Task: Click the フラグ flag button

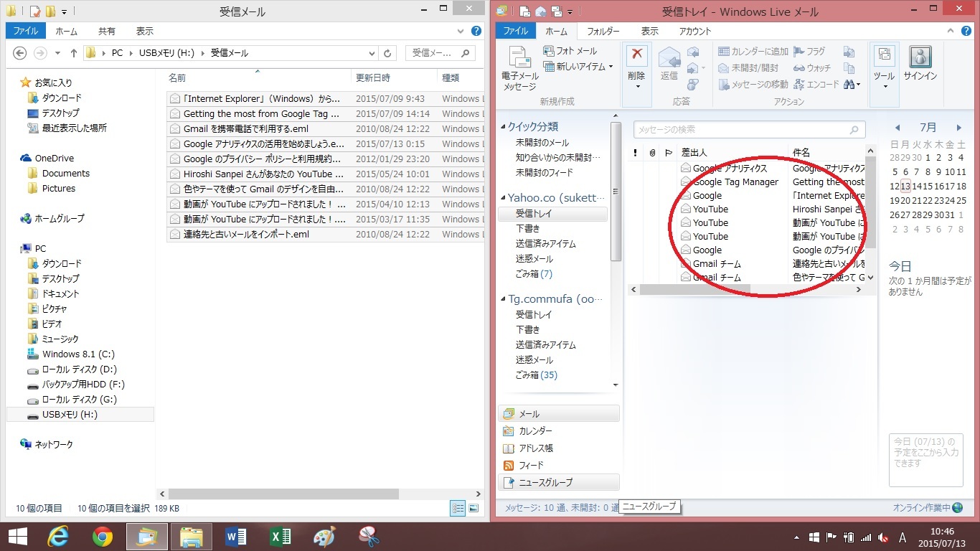Action: click(810, 52)
